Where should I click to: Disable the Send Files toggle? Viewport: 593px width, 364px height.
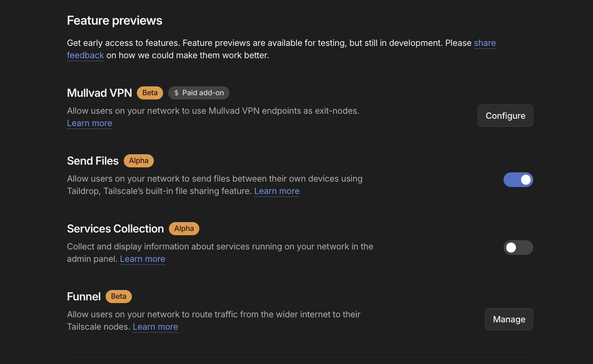[518, 180]
